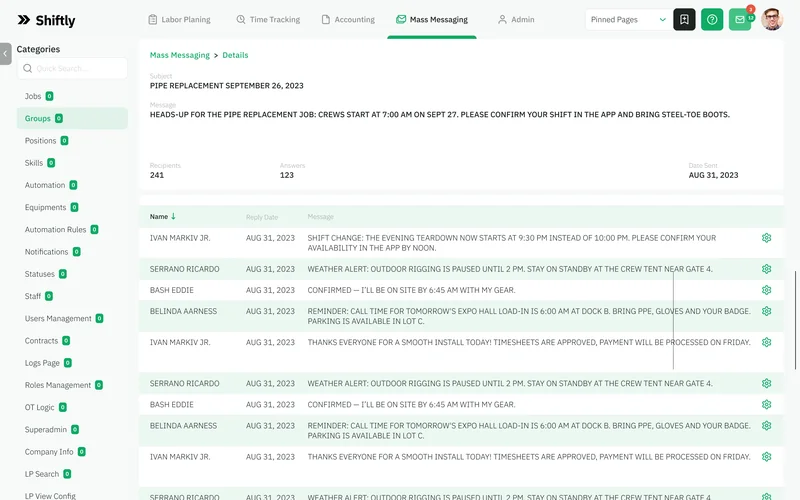Open settings gear for second CONFIRMED row
This screenshot has width=800, height=500.
[766, 405]
